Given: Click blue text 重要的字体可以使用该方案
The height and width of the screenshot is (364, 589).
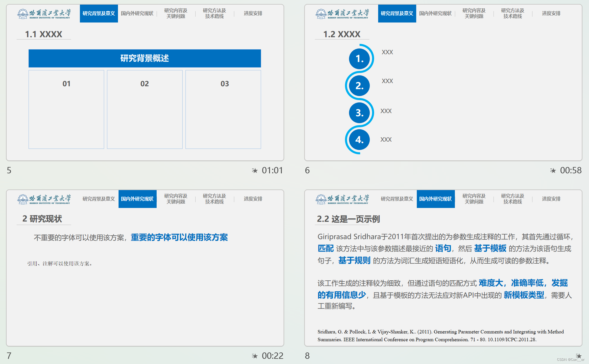Looking at the screenshot, I should (179, 237).
